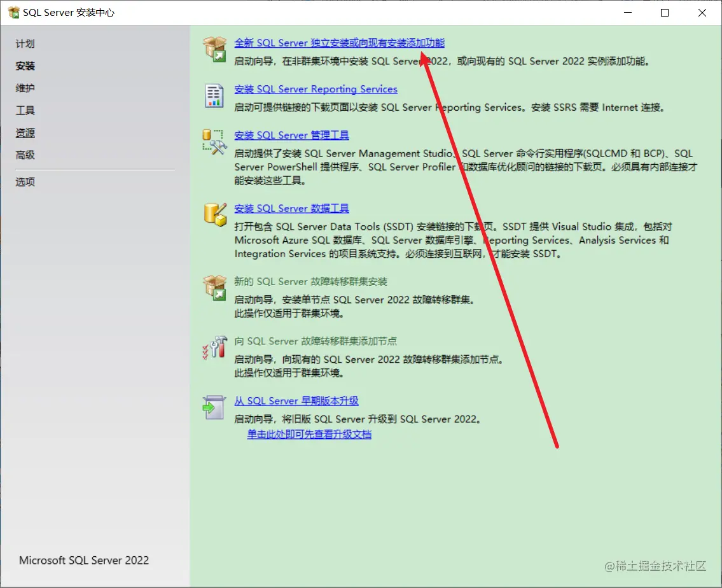
Task: Click the new standalone installation box icon
Action: 214,49
